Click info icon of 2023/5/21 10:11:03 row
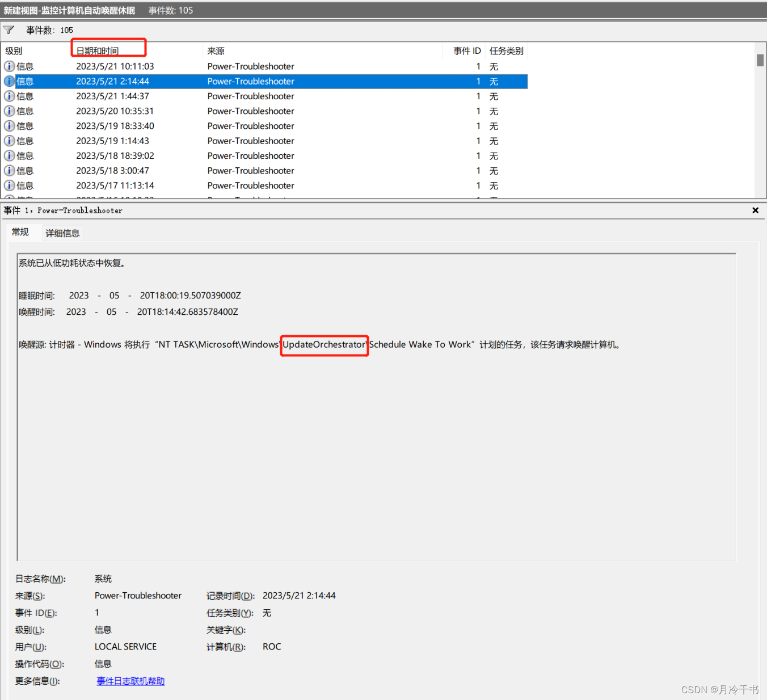The height and width of the screenshot is (700, 767). click(10, 66)
